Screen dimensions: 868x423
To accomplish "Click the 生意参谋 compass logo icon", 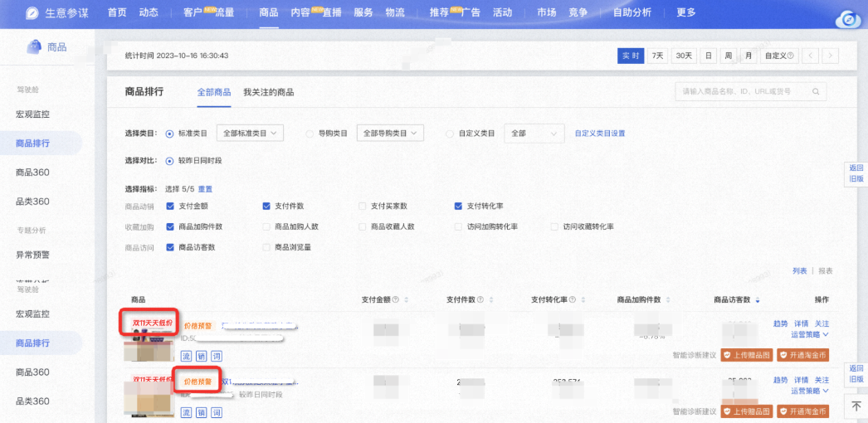I will coord(32,13).
